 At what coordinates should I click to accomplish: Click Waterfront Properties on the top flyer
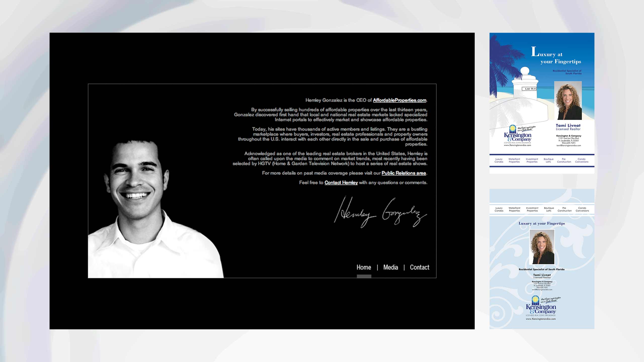[x=514, y=160]
